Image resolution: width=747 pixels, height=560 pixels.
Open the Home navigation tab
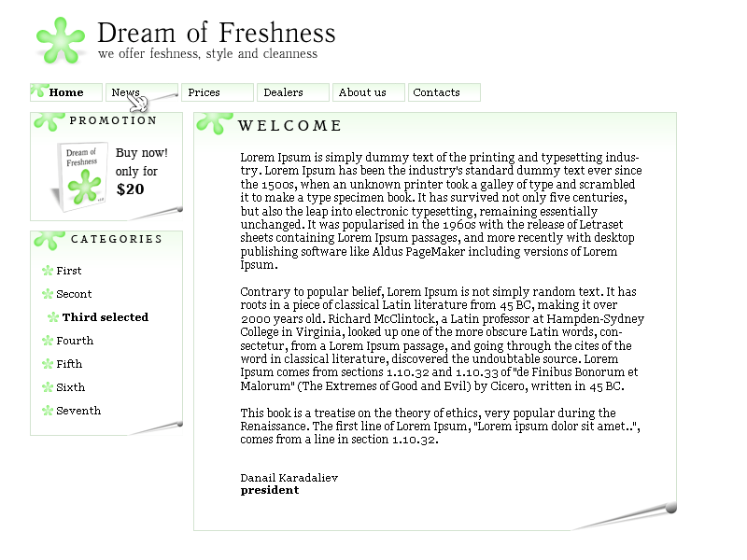(66, 92)
